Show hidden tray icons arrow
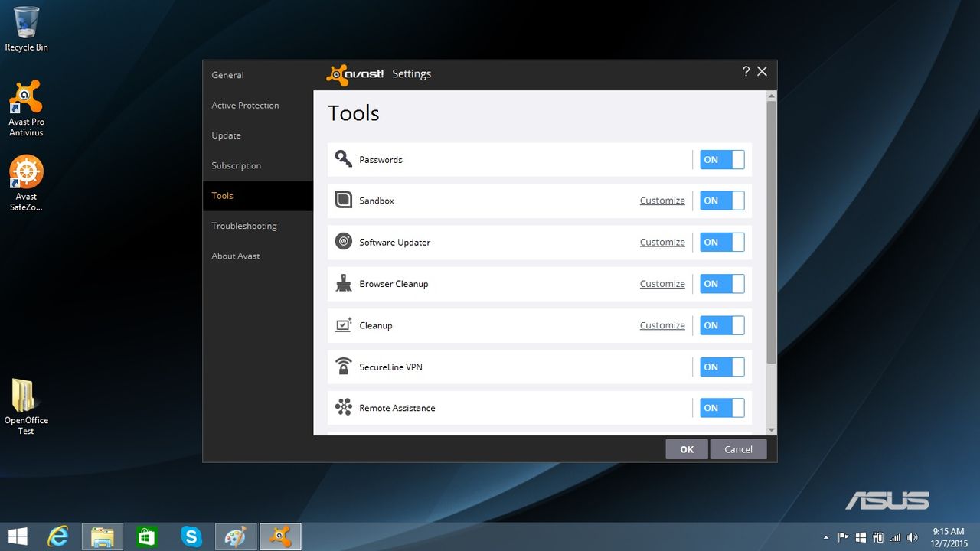Screen dimensions: 980x551 pos(825,537)
